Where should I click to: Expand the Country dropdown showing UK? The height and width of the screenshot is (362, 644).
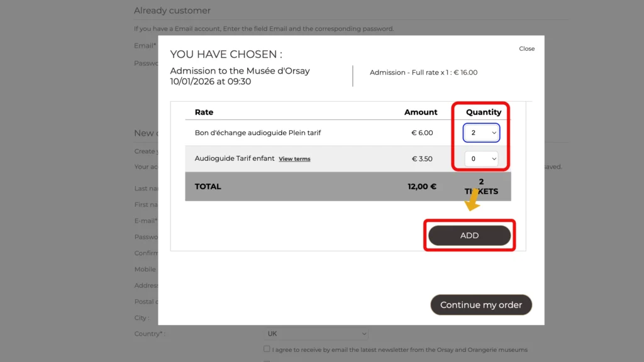[316, 334]
